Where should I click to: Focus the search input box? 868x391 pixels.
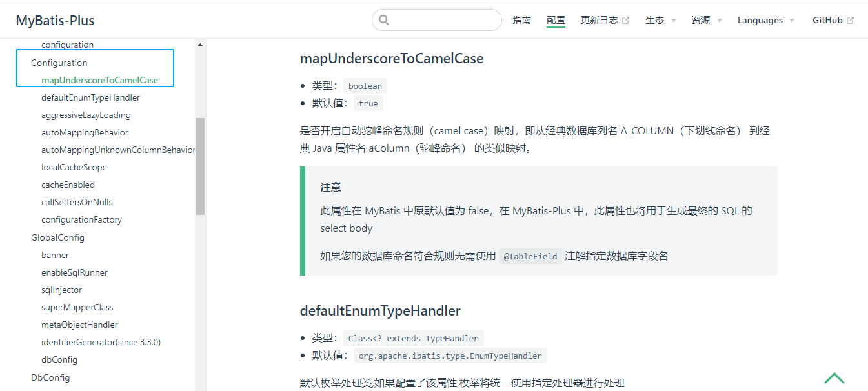coord(437,20)
